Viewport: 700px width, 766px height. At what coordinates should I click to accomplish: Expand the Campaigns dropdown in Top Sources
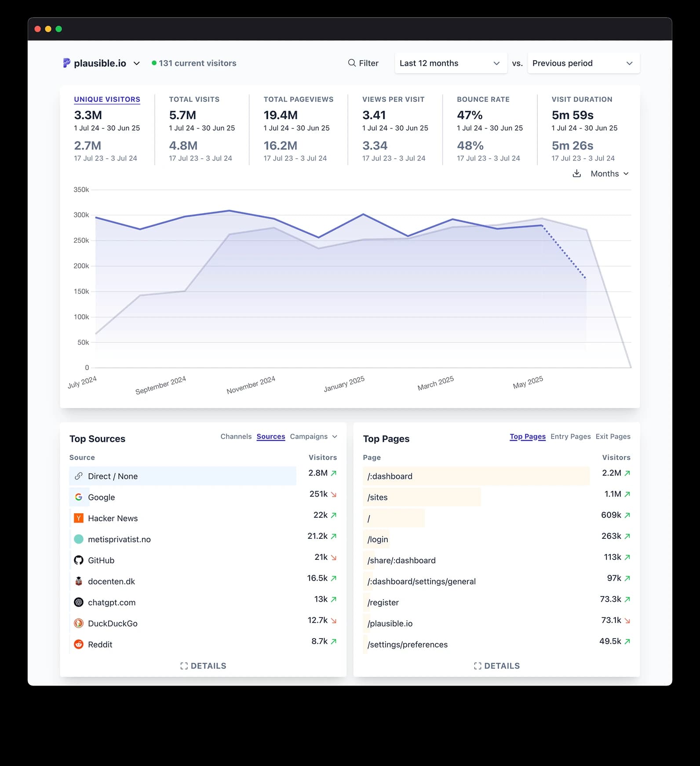[x=314, y=436]
